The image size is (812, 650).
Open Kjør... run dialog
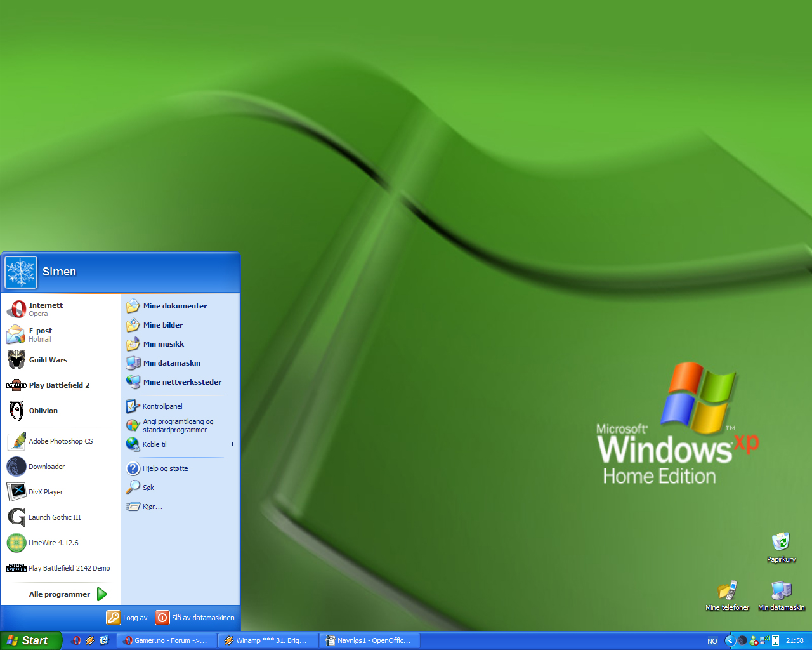coord(180,507)
